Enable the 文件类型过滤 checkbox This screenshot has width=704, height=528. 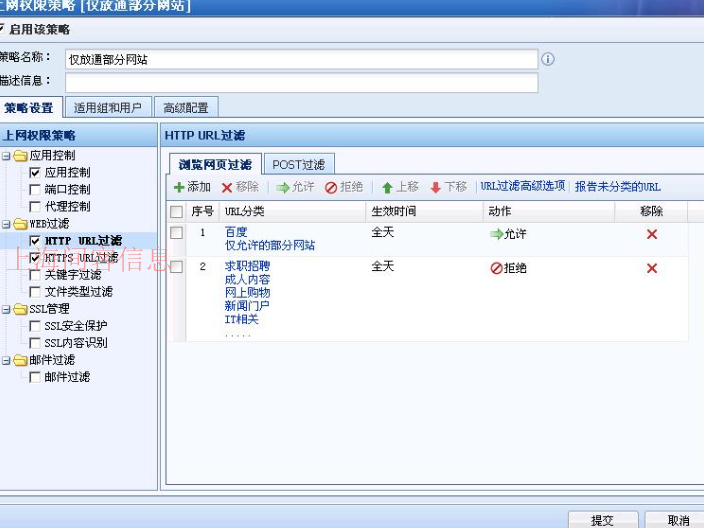coord(35,292)
